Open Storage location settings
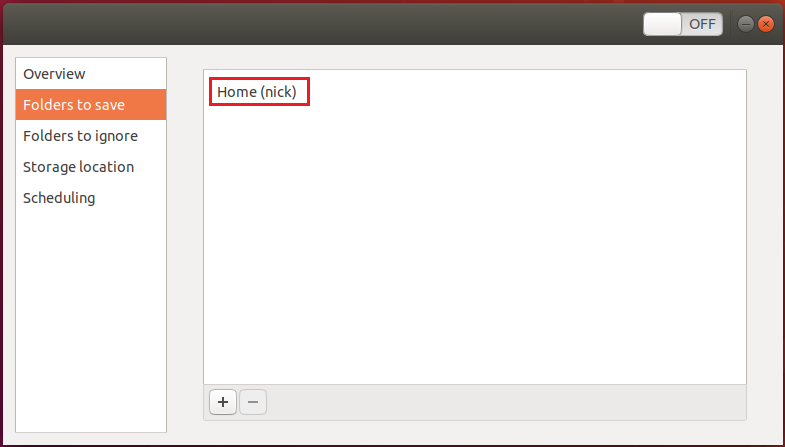 (x=91, y=167)
